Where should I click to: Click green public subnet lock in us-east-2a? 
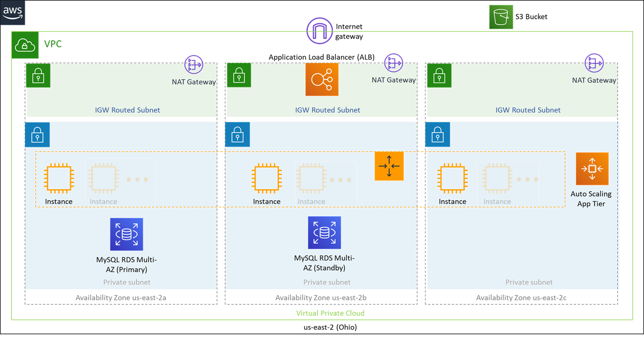tap(38, 76)
